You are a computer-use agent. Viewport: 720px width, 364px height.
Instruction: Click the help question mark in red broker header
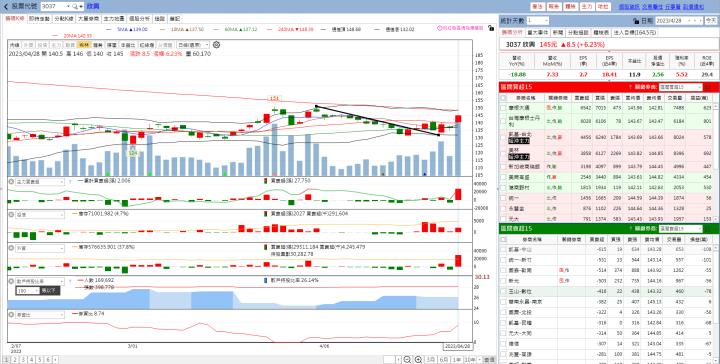(631, 87)
